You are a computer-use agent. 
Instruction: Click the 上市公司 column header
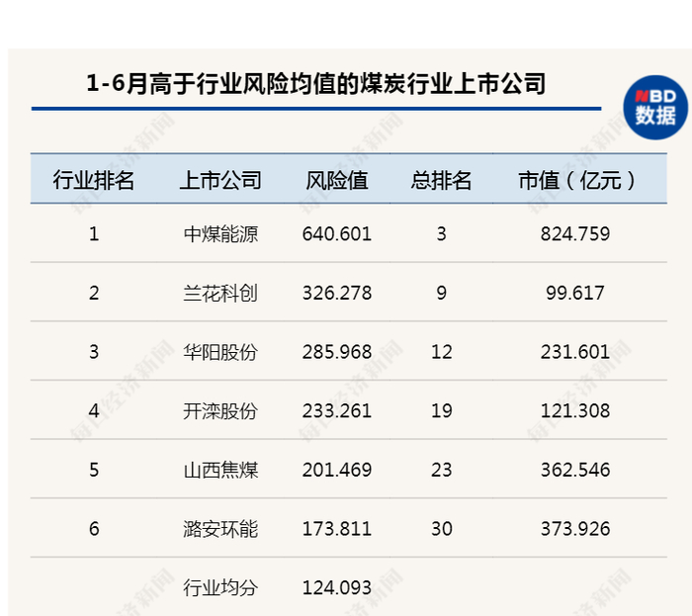click(x=220, y=180)
